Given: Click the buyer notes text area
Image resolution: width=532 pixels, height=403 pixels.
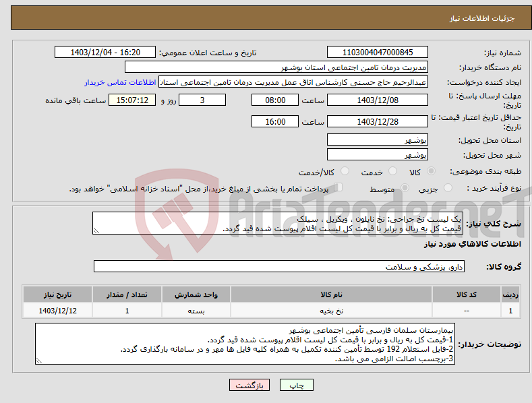Looking at the screenshot, I should 245,344.
